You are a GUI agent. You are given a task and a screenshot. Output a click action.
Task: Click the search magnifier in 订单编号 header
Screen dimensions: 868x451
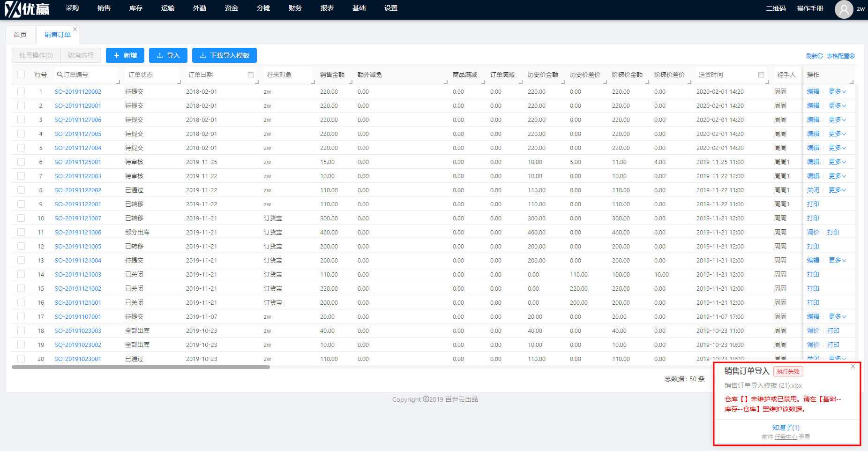(x=60, y=75)
